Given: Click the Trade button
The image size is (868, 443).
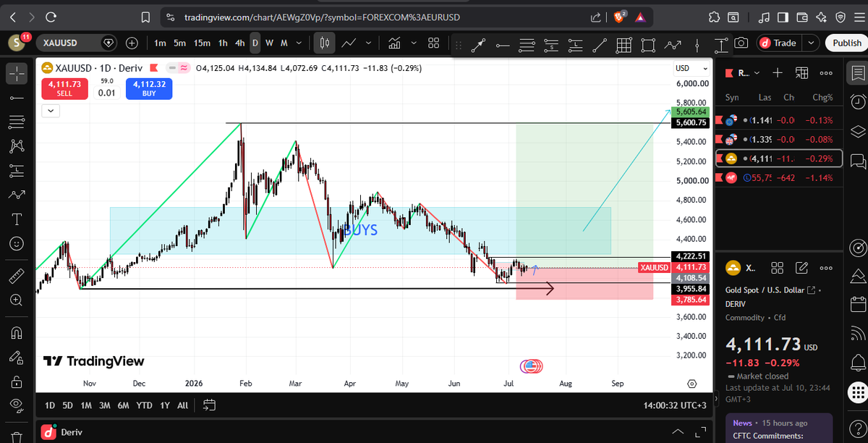Looking at the screenshot, I should tap(779, 43).
